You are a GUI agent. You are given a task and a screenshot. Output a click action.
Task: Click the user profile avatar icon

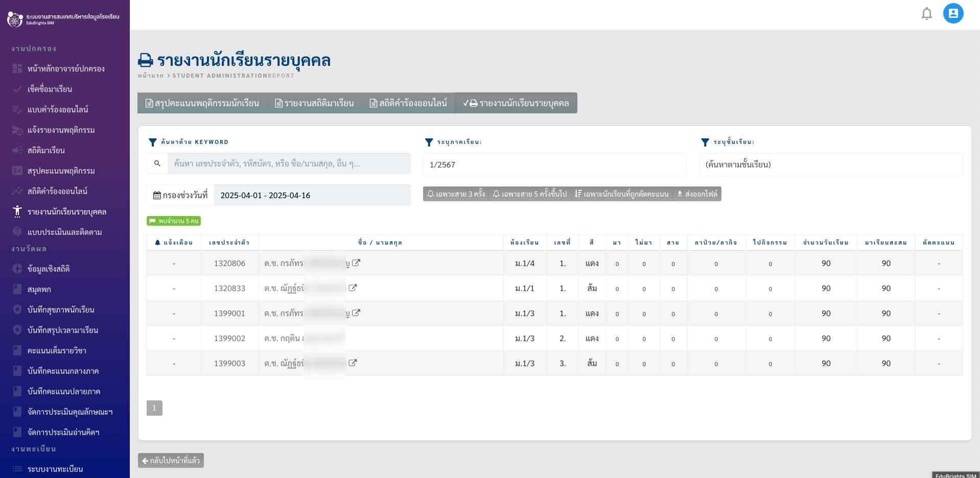point(953,14)
